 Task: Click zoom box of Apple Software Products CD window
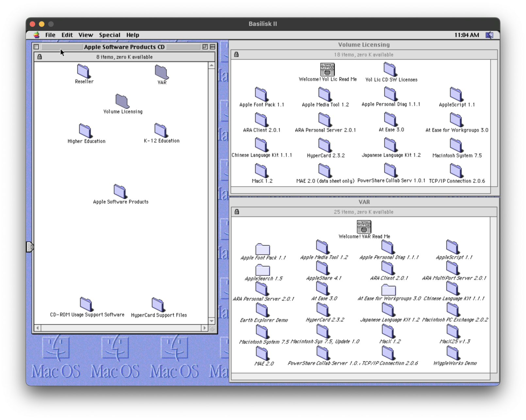205,47
